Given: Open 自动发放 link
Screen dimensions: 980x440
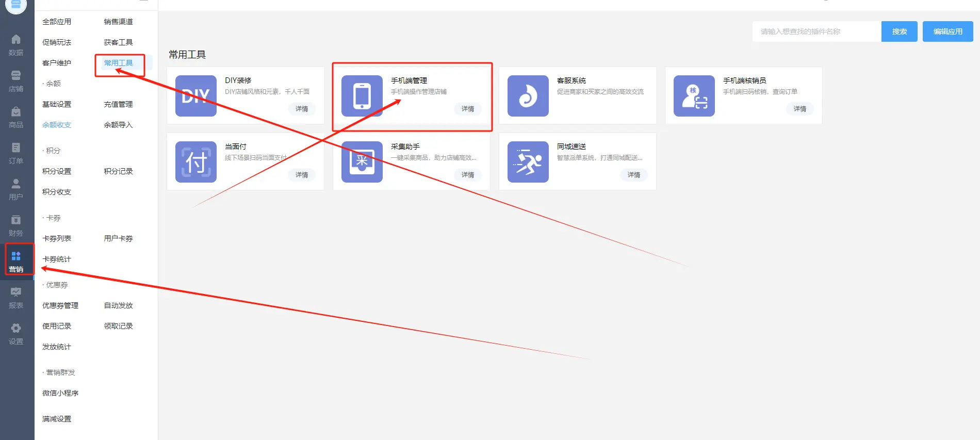Looking at the screenshot, I should tap(118, 305).
